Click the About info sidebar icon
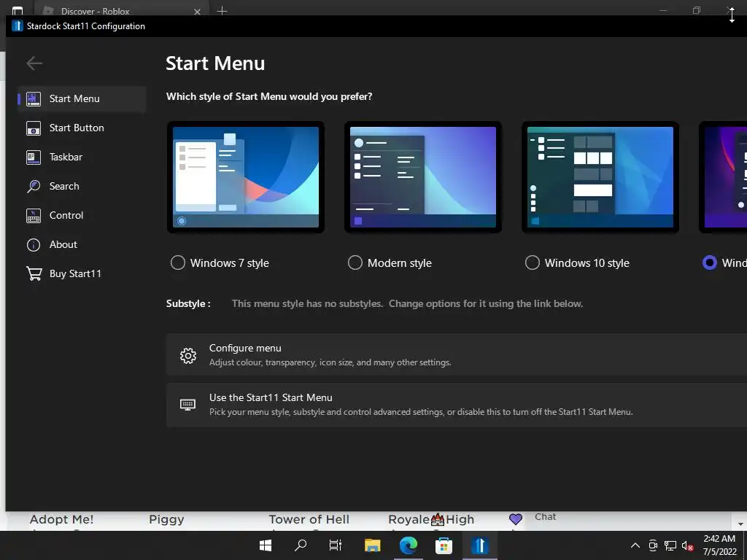 pyautogui.click(x=34, y=244)
